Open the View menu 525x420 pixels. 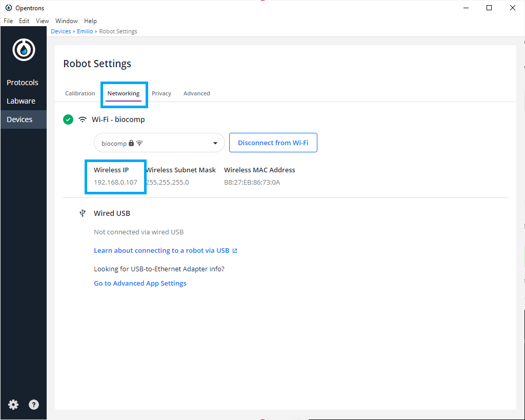coord(43,21)
